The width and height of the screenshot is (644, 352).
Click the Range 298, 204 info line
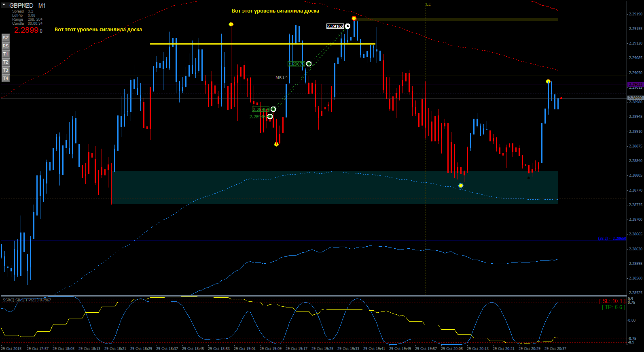click(x=27, y=19)
